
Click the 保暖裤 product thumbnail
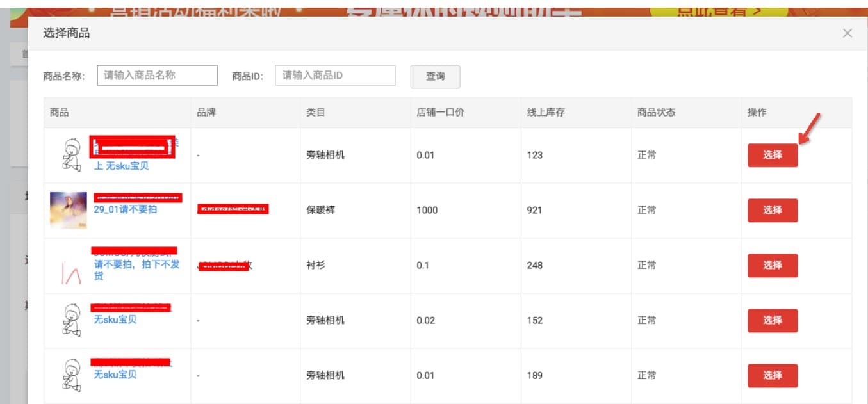[x=69, y=209]
